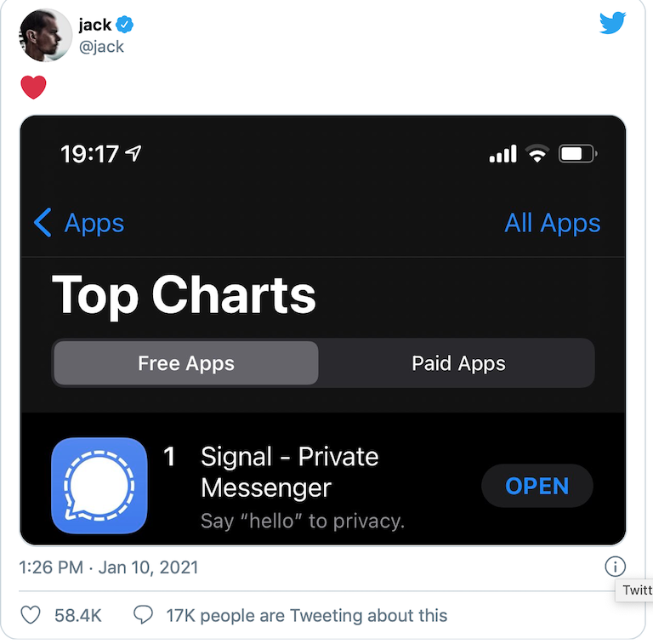Click the Wi-Fi status icon
Image resolution: width=653 pixels, height=644 pixels.
click(537, 154)
